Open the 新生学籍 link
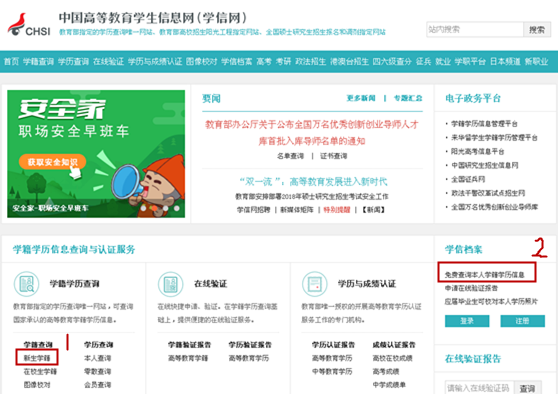Image resolution: width=558 pixels, height=394 pixels. [37, 358]
